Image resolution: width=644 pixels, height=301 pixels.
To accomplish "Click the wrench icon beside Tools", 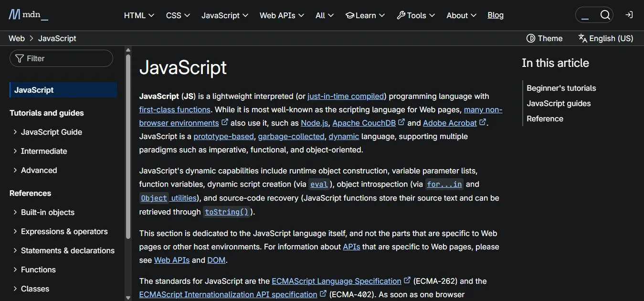I will 400,15.
